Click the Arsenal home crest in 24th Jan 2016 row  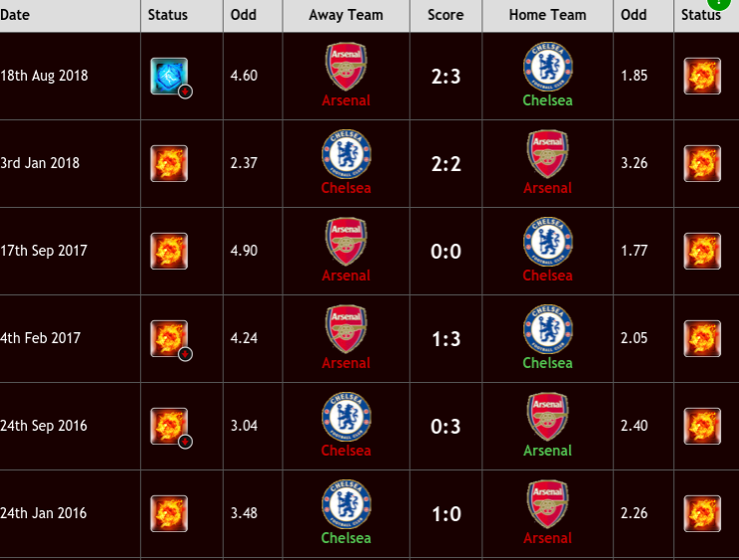548,504
